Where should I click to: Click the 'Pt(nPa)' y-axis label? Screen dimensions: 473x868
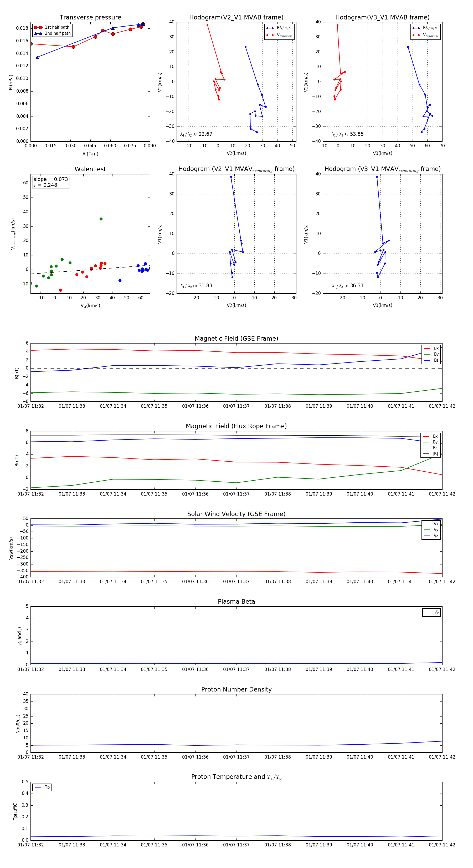pyautogui.click(x=11, y=82)
